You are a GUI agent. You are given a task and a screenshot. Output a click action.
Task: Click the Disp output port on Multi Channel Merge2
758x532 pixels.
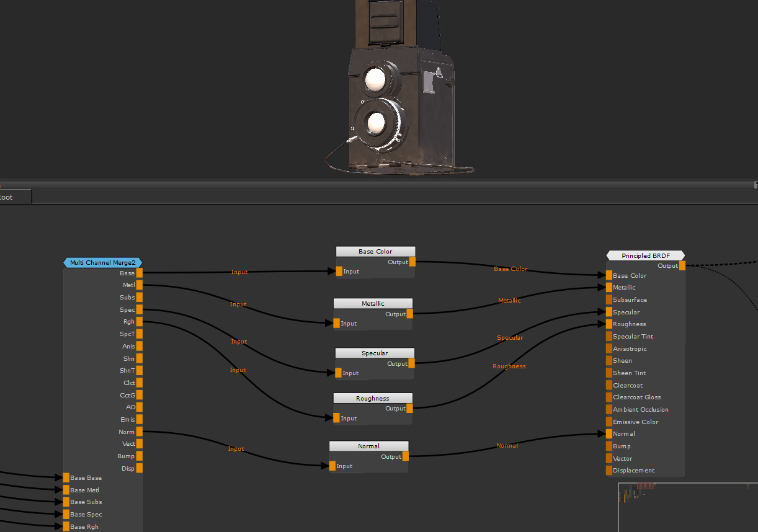(140, 468)
